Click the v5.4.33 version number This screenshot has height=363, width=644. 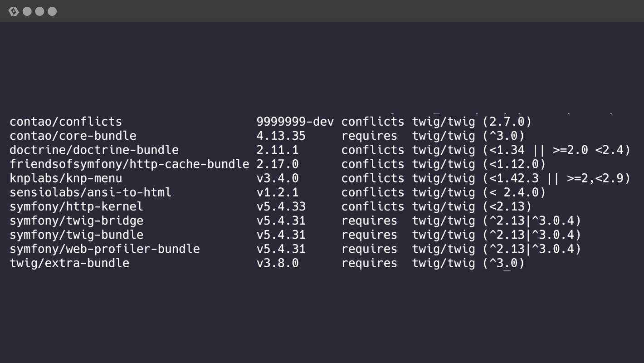coord(278,206)
